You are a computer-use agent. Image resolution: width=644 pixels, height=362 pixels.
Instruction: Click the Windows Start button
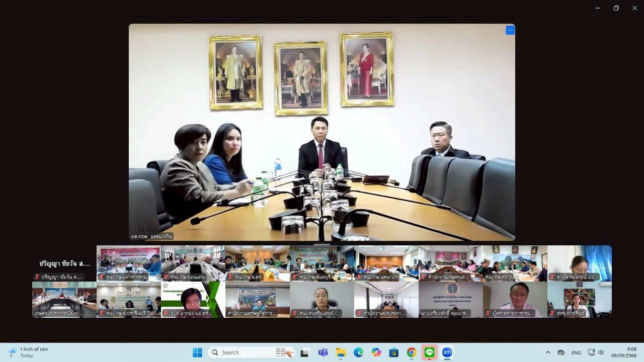pyautogui.click(x=197, y=352)
